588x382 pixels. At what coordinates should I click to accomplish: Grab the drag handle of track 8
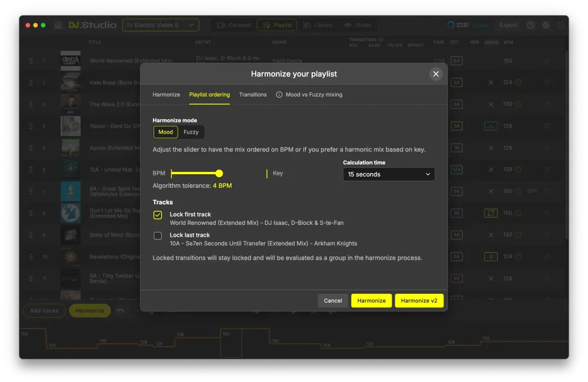(x=31, y=213)
